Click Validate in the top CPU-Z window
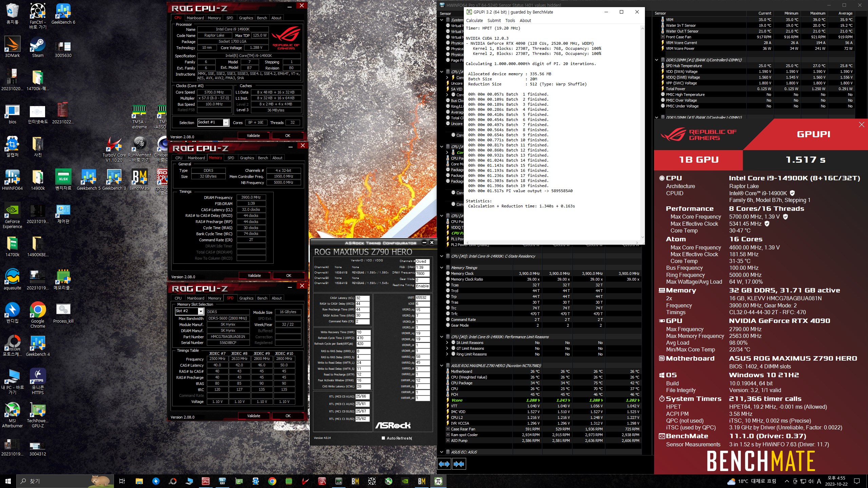Viewport: 868px width, 488px height. click(253, 136)
